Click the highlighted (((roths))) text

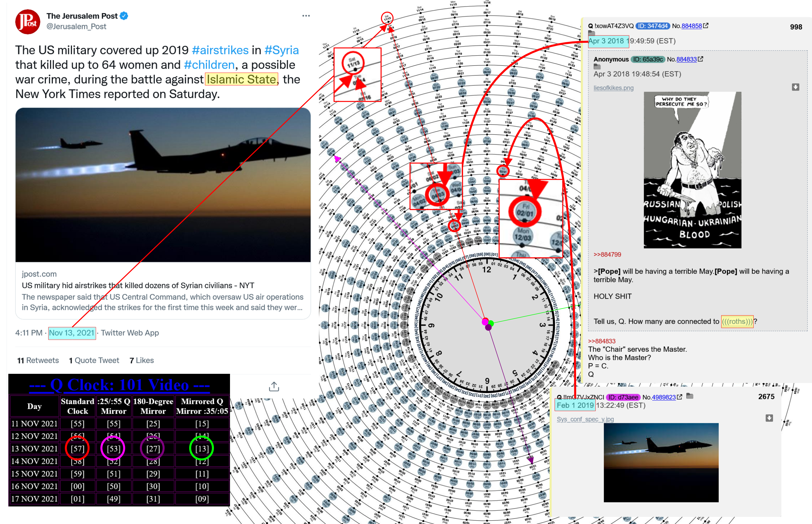[x=737, y=321]
